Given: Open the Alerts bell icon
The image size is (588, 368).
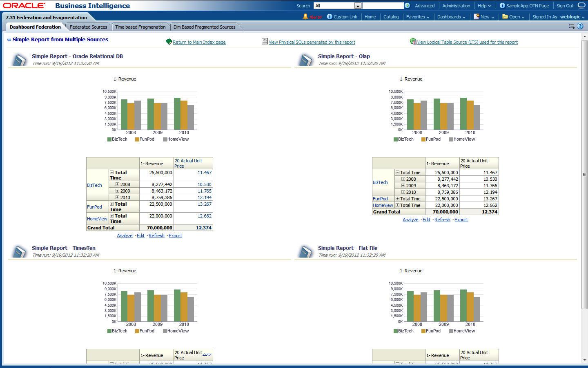Looking at the screenshot, I should point(305,17).
